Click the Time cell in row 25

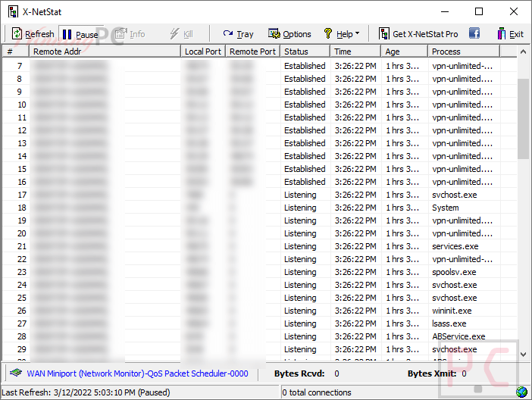point(355,298)
